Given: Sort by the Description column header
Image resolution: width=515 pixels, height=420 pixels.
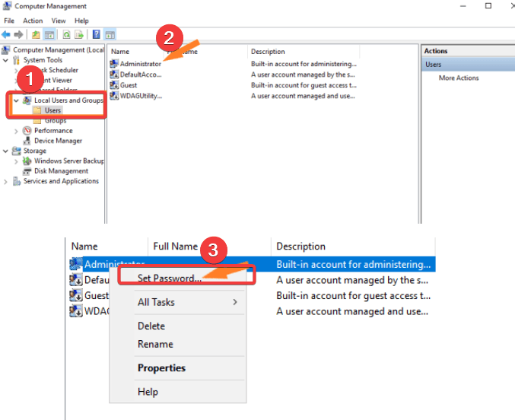Looking at the screenshot, I should click(268, 52).
